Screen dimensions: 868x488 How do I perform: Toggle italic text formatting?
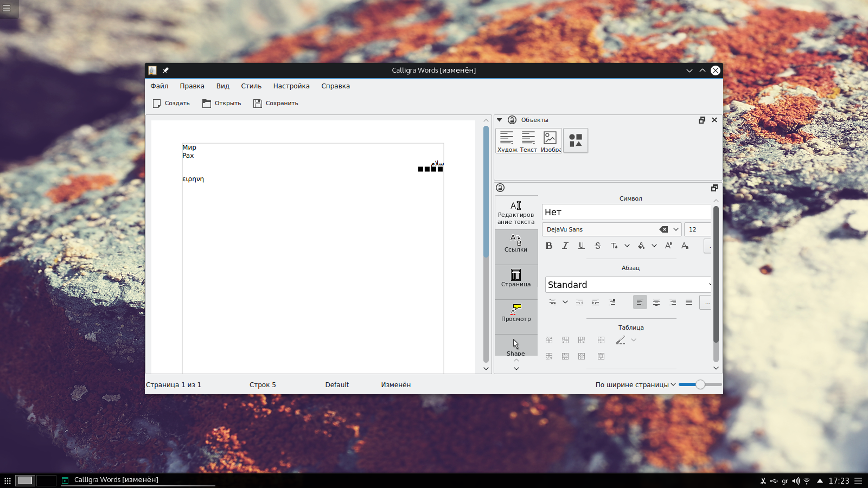point(565,246)
